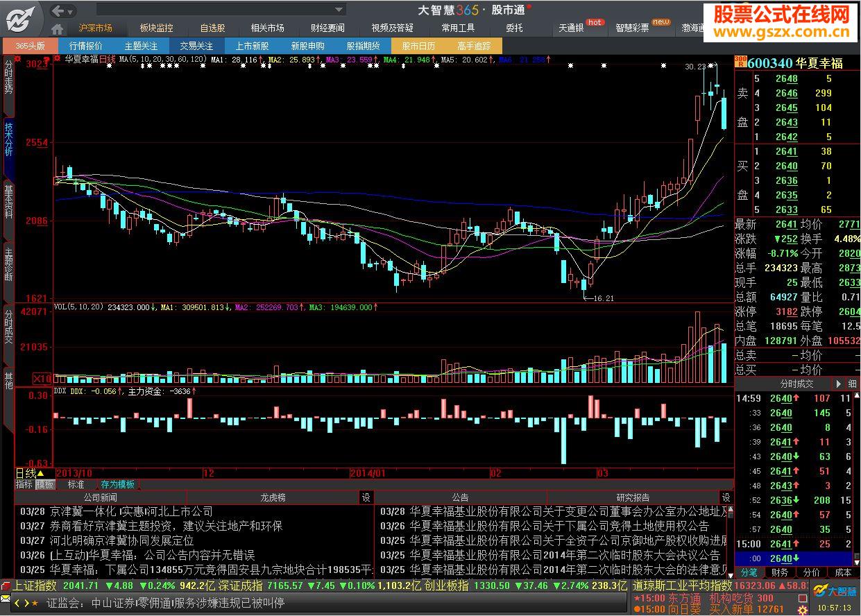Screen dimensions: 861x616
Task: Click the mail envelope icon in status bar
Action: (6, 597)
